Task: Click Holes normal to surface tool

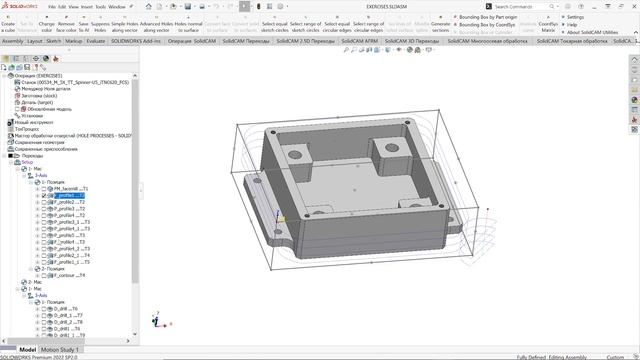Action: 189,25
